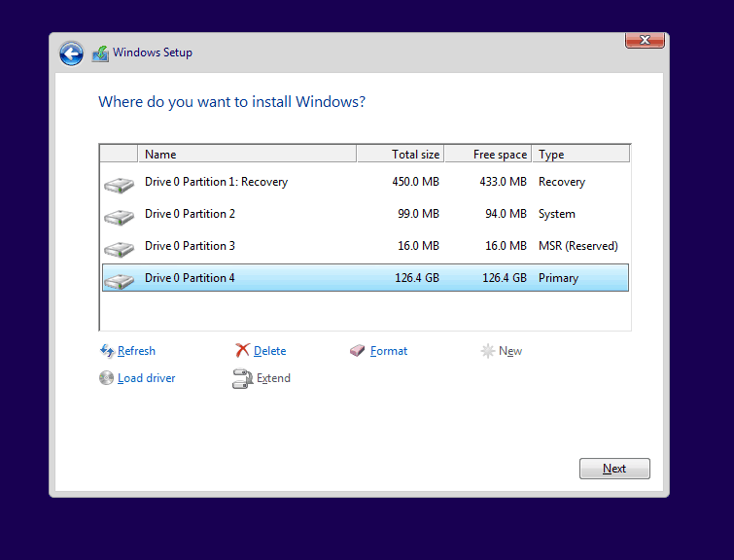Click the Extend partition link

click(273, 378)
